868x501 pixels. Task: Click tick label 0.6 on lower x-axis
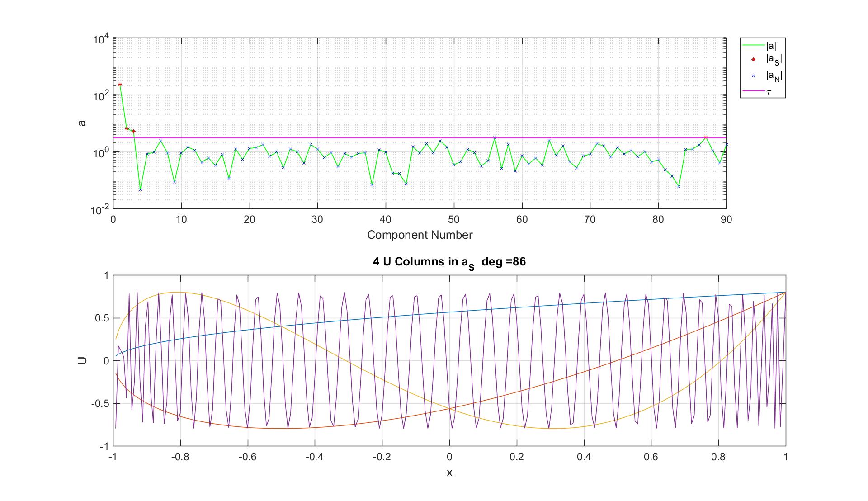(x=651, y=457)
